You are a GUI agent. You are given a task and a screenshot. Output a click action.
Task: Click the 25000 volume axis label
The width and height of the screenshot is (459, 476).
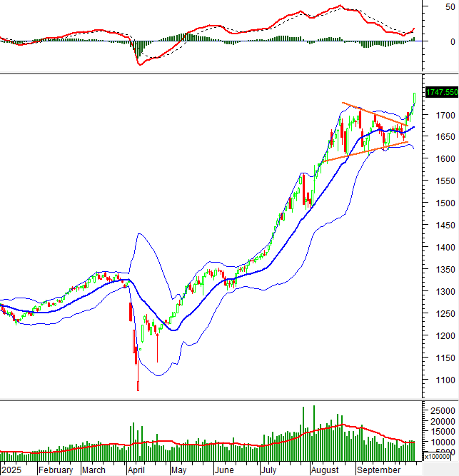(440, 411)
